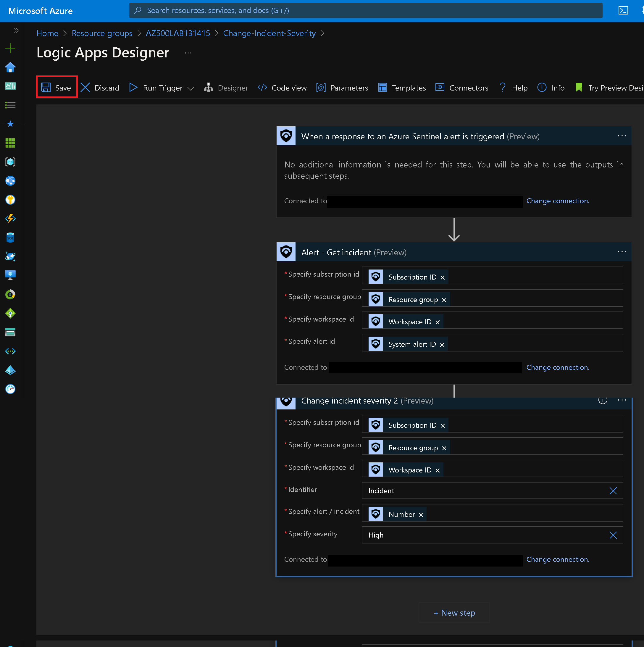The image size is (644, 647).
Task: Remove Subscription ID token in Change incident severity
Action: (x=442, y=426)
